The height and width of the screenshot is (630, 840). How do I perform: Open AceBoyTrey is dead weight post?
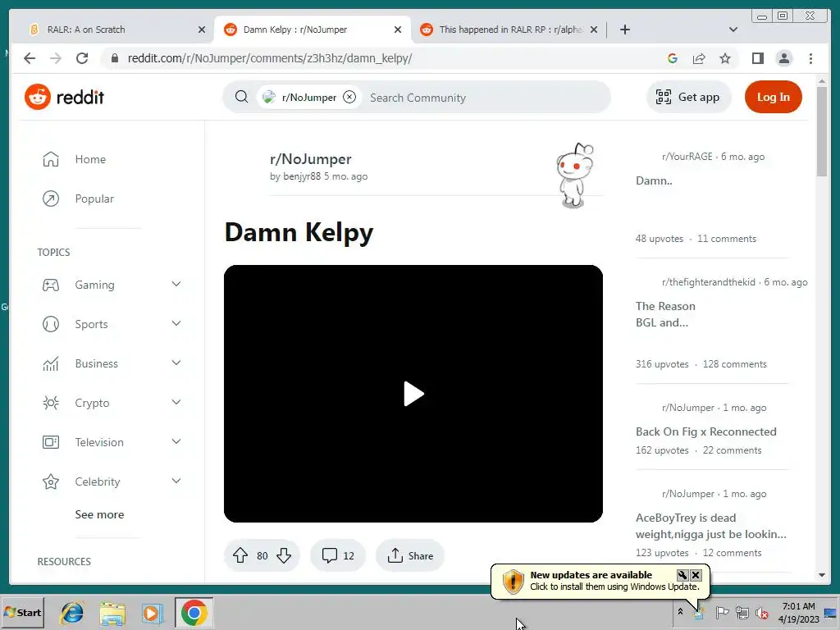(711, 526)
